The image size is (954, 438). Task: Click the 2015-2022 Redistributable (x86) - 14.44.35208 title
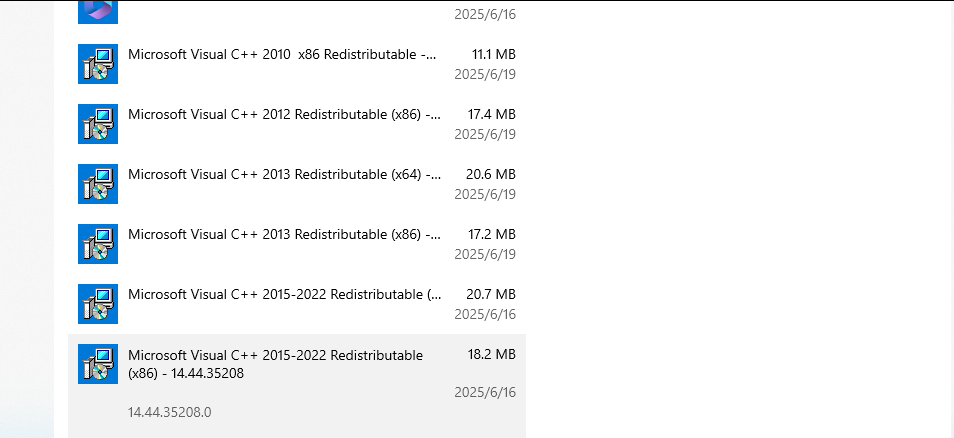(x=275, y=364)
